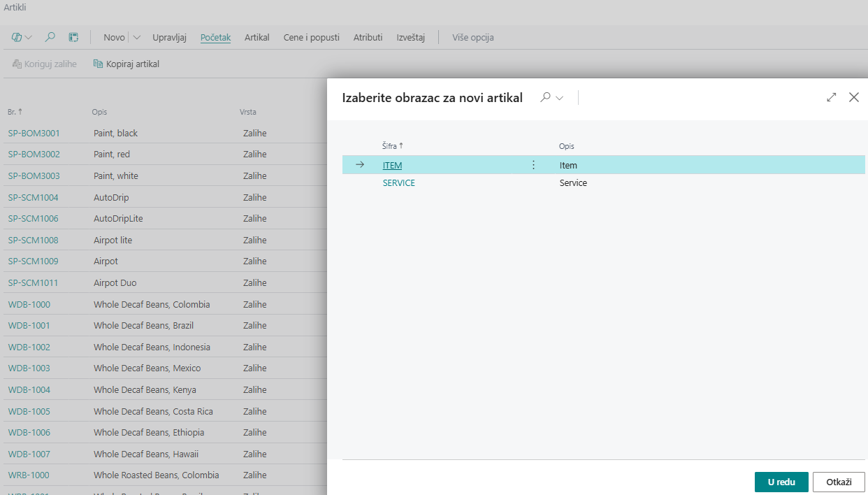Click the row selector arrow beside ITEM
Screen dimensions: 868x495
coord(360,165)
